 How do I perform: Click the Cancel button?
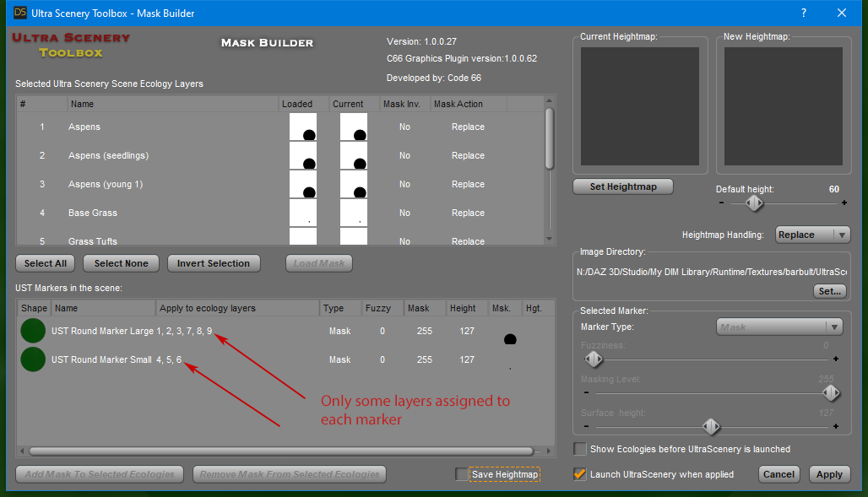[778, 474]
